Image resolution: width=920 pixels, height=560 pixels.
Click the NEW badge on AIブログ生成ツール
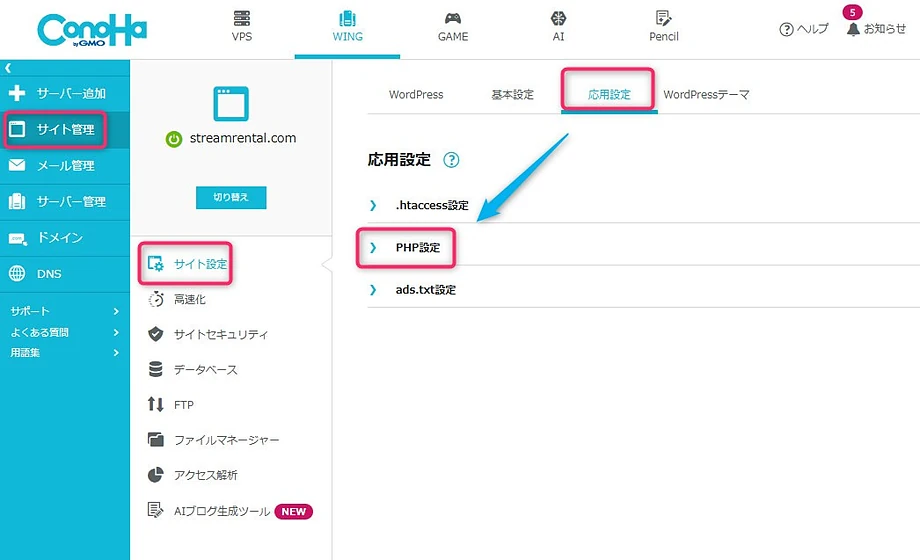click(x=293, y=511)
